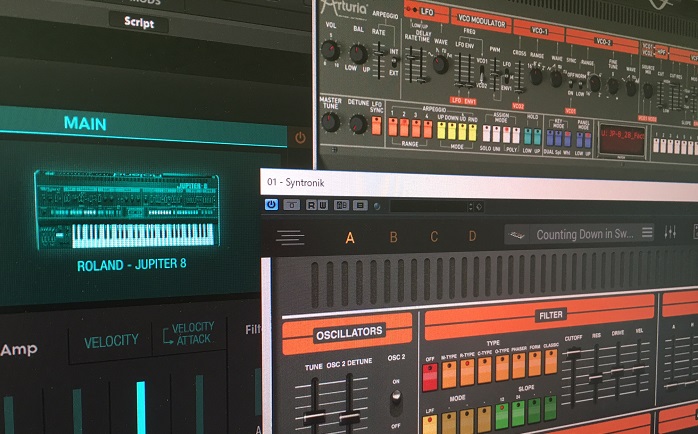This screenshot has width=698, height=434.
Task: Click the small diamond icon by the preset field
Action: (479, 207)
